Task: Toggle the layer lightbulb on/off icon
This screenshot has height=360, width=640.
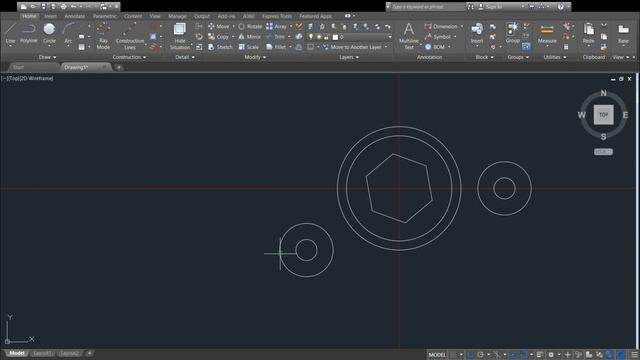Action: coord(311,37)
